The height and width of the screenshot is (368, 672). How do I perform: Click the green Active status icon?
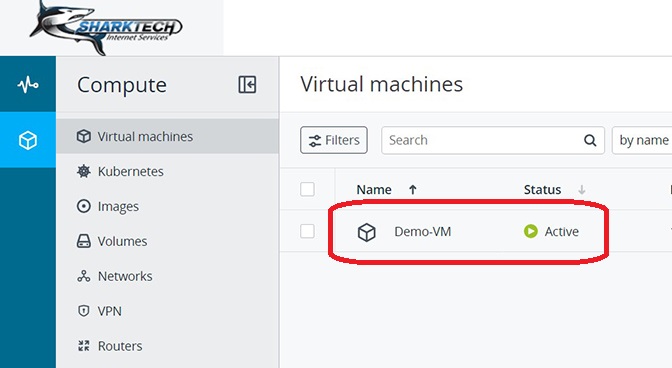[531, 231]
